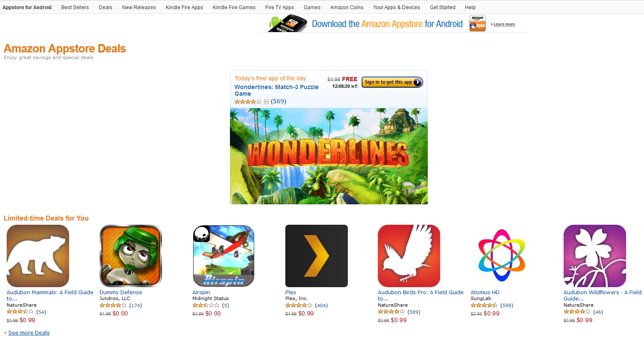Viewport: 644px width, 340px height.
Task: Click the Sign in to get this app button
Action: (392, 82)
